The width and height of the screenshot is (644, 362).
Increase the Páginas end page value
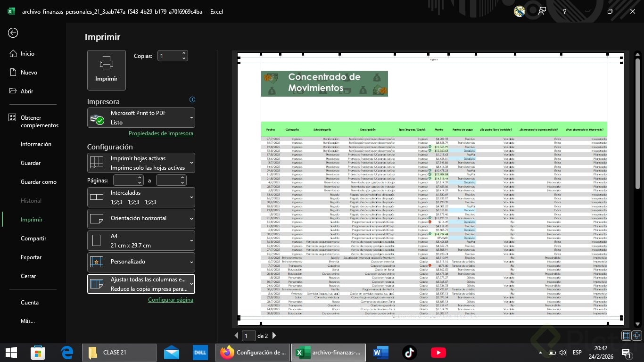pyautogui.click(x=183, y=178)
